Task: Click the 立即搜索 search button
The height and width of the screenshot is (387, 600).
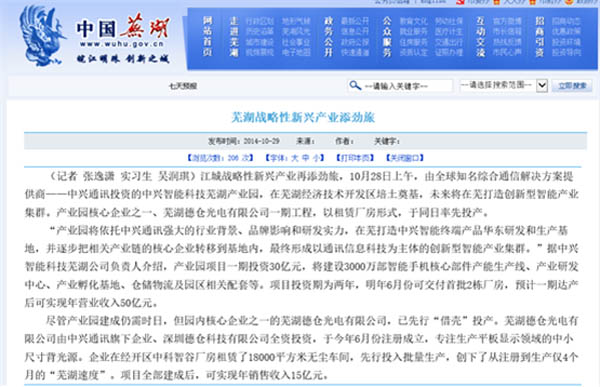Action: [x=572, y=86]
